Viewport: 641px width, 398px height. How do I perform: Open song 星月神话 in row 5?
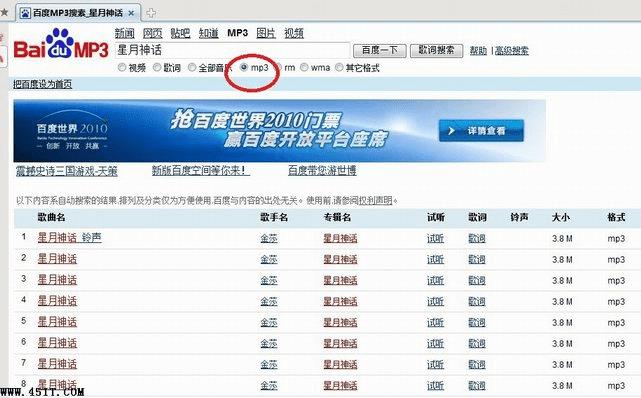pos(57,322)
